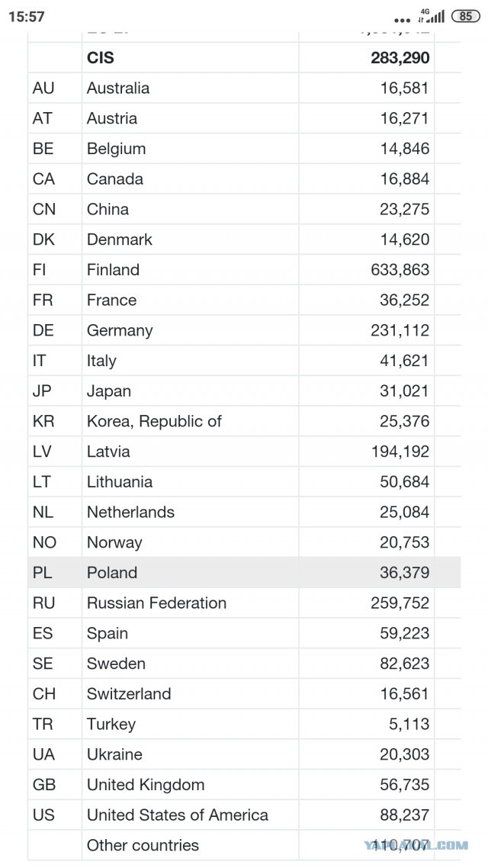Select the Korea, Republic of row
The image size is (488, 868).
(244, 421)
